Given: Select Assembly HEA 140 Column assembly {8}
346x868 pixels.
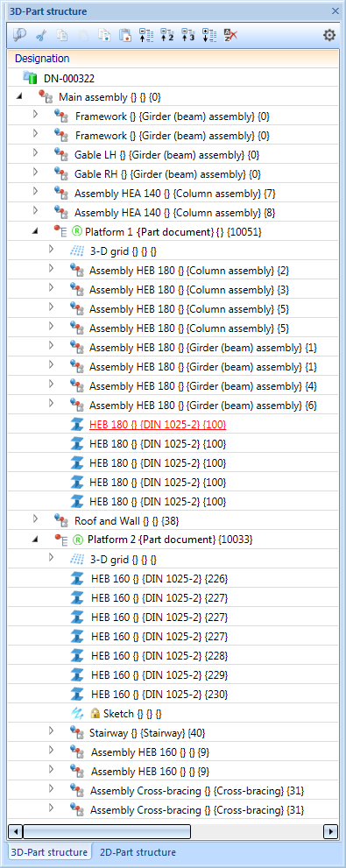Looking at the screenshot, I should (x=173, y=212).
